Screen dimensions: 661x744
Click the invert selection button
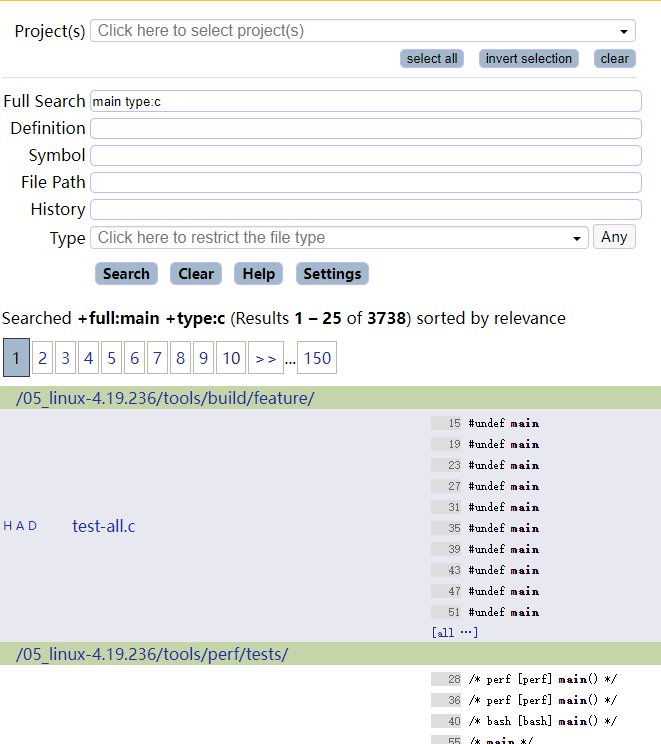(x=529, y=59)
